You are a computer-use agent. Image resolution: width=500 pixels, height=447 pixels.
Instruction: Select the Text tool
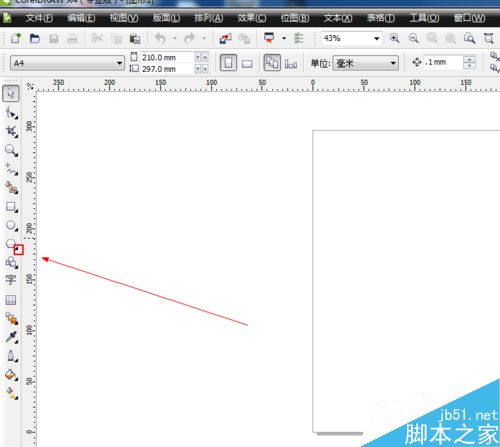coord(11,280)
